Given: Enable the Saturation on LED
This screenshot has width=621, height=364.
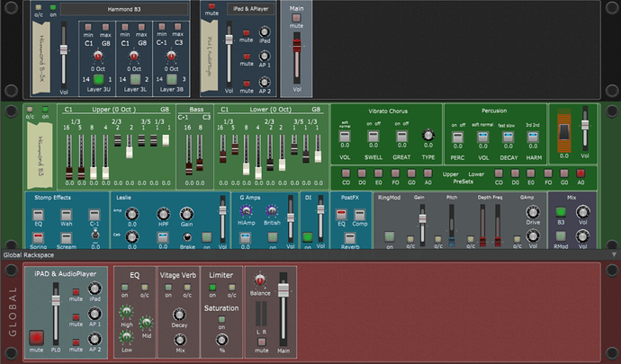Looking at the screenshot, I should 221,319.
